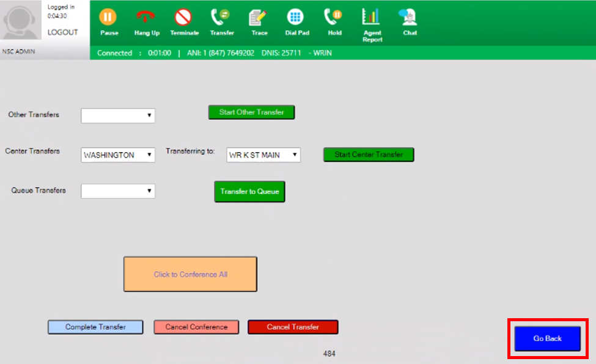Click the Queue Transfers label
The image size is (596, 364).
point(39,191)
